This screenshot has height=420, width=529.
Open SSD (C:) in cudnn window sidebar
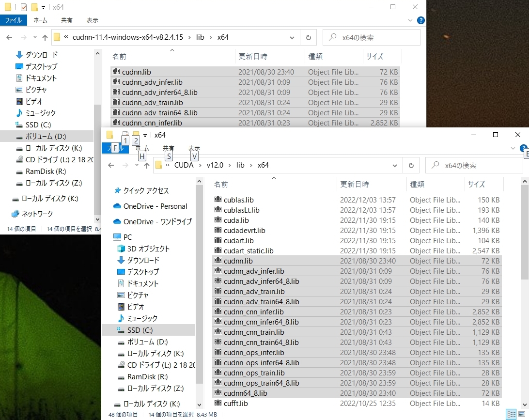[38, 125]
